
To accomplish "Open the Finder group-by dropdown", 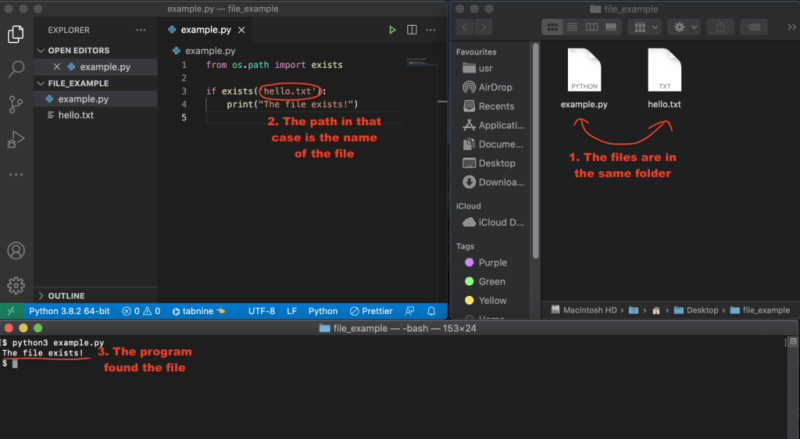I will pyautogui.click(x=645, y=27).
